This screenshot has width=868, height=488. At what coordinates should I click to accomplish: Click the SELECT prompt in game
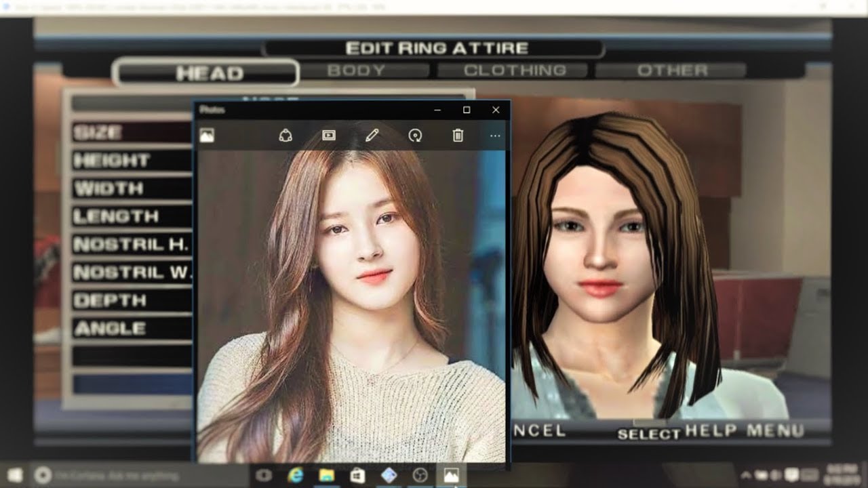[x=649, y=434]
